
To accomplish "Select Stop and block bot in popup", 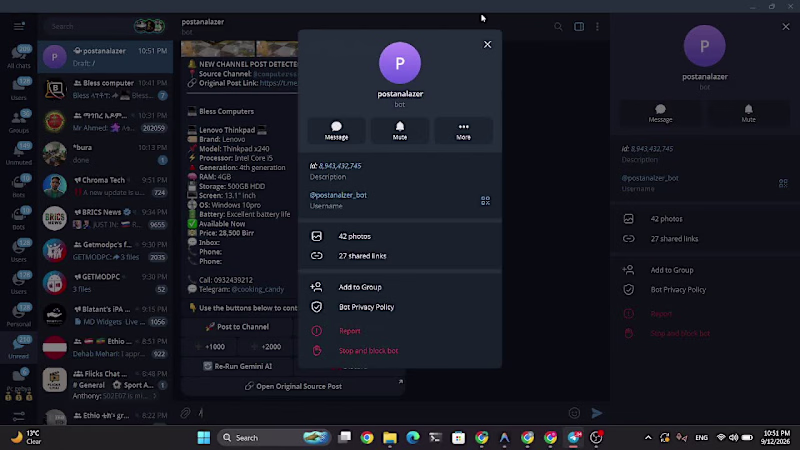I will 399,351.
